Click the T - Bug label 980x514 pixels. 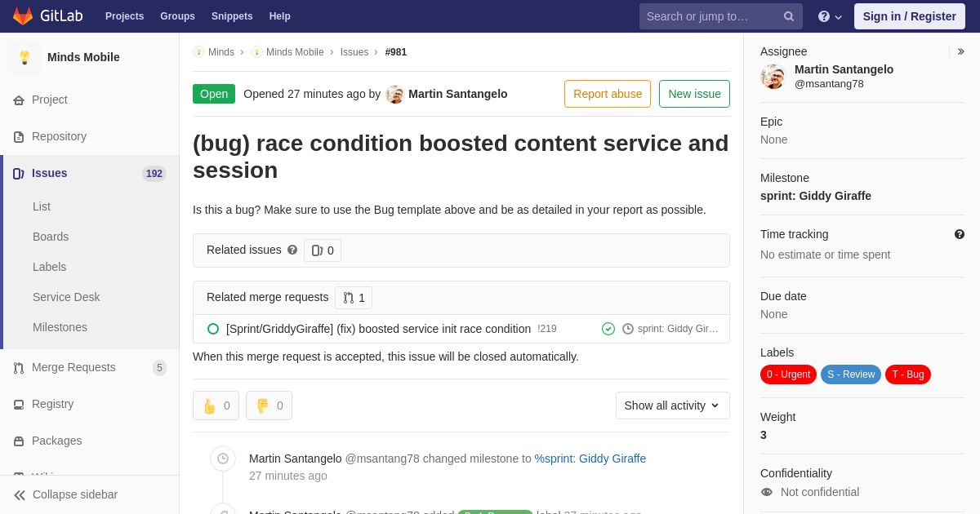point(908,374)
